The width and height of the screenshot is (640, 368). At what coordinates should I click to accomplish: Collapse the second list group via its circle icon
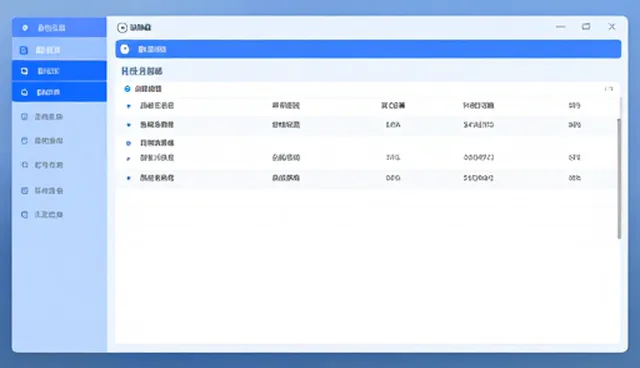[129, 143]
